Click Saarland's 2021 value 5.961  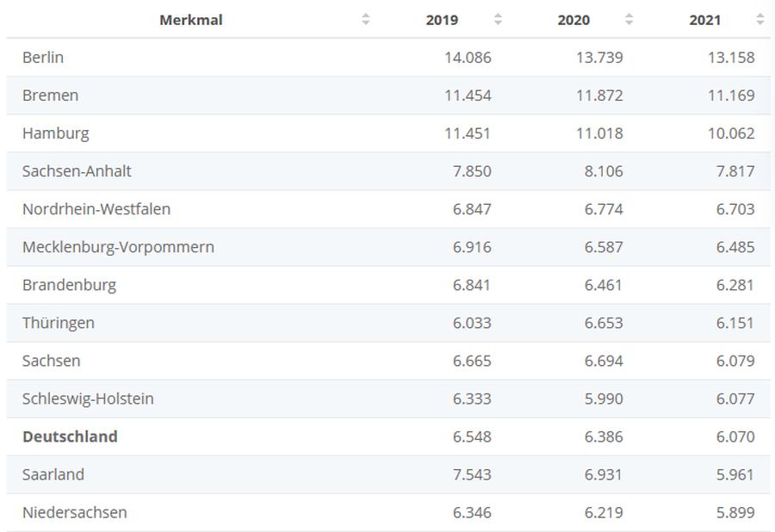pyautogui.click(x=735, y=474)
